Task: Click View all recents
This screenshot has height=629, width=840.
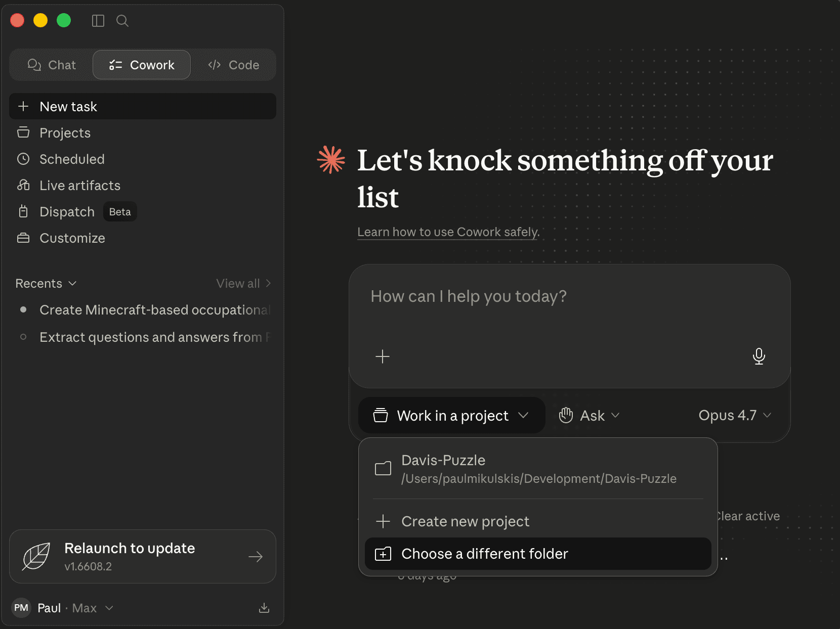Action: pyautogui.click(x=243, y=283)
